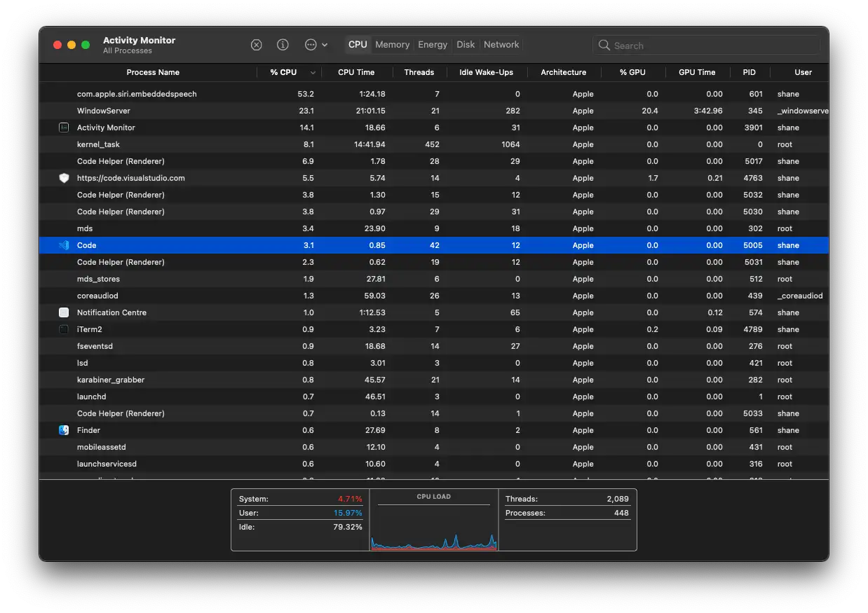Switch to the CPU tab
This screenshot has height=613, width=868.
pyautogui.click(x=358, y=44)
